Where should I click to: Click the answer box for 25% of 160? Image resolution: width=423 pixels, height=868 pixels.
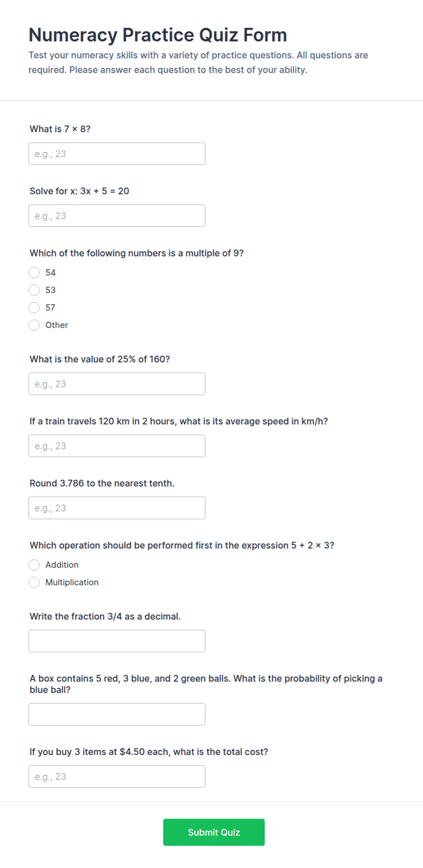117,384
